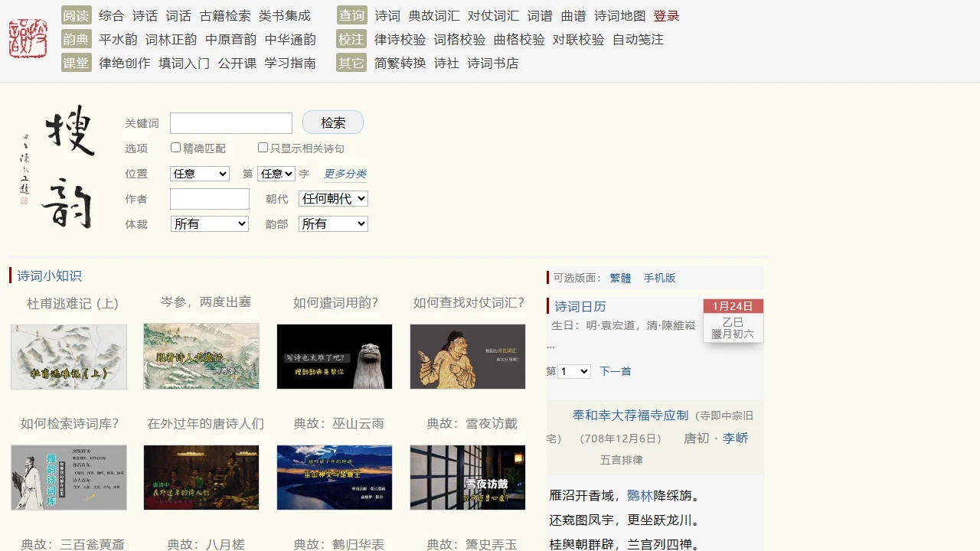Click the red seal site logo
Viewport: 980px width, 551px height.
pos(28,38)
